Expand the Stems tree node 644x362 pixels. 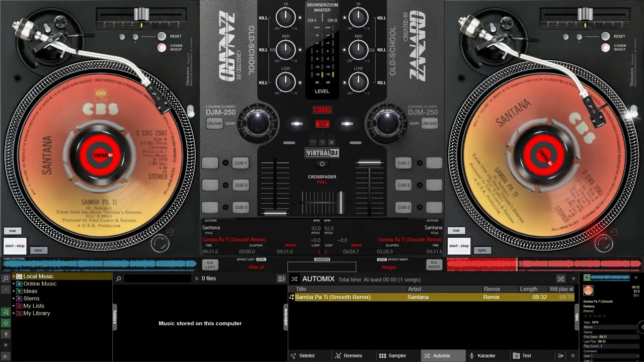pos(14,299)
